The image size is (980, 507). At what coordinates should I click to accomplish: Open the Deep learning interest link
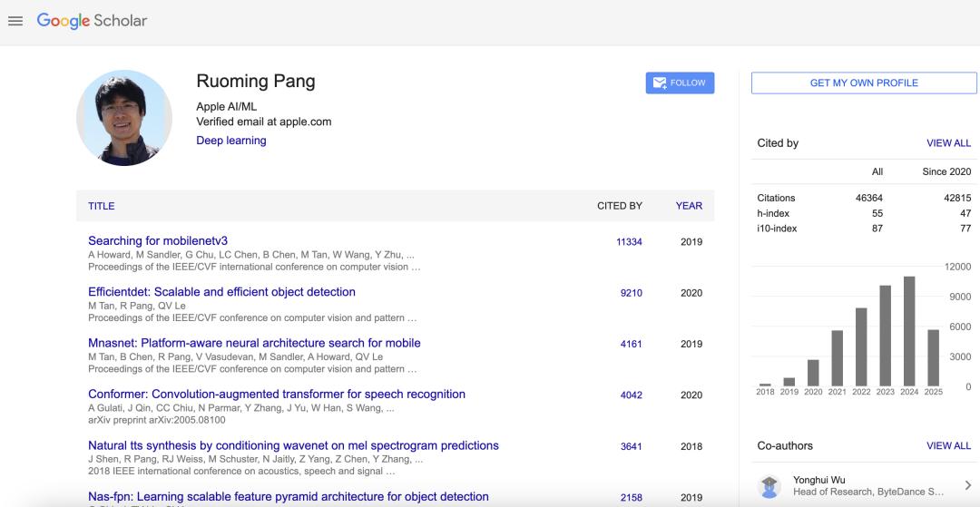click(231, 141)
